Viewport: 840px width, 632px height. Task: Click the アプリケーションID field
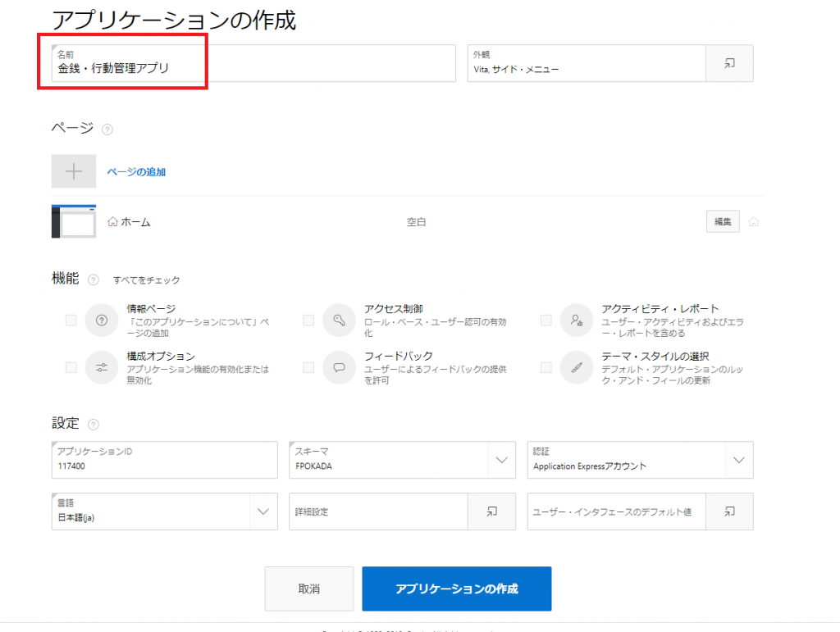point(164,460)
